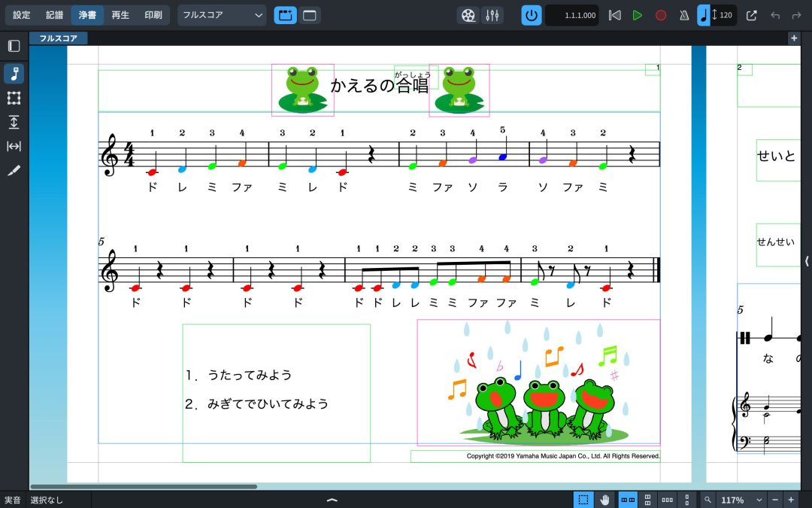Select the right frog image in the title

459,90
